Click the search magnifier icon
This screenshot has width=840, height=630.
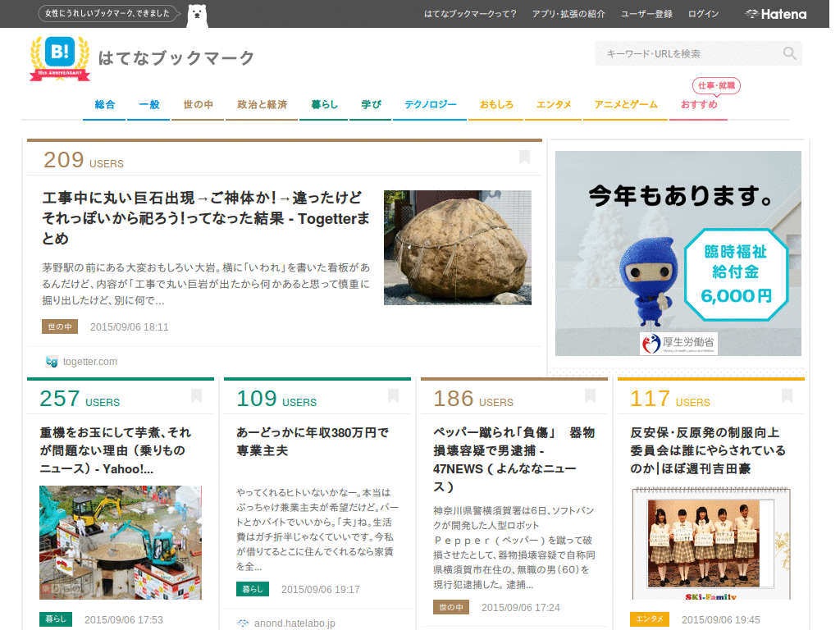click(x=789, y=53)
